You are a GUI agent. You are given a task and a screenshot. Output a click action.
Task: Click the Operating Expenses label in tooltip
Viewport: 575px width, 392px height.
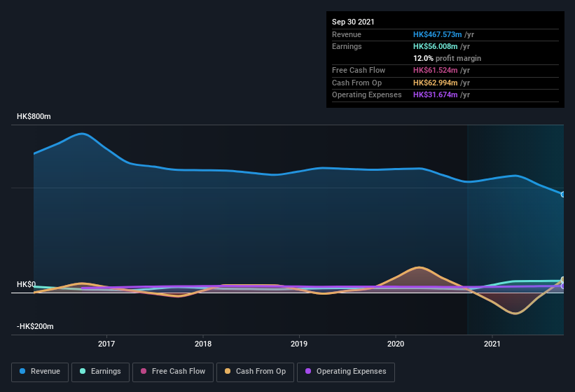point(367,95)
